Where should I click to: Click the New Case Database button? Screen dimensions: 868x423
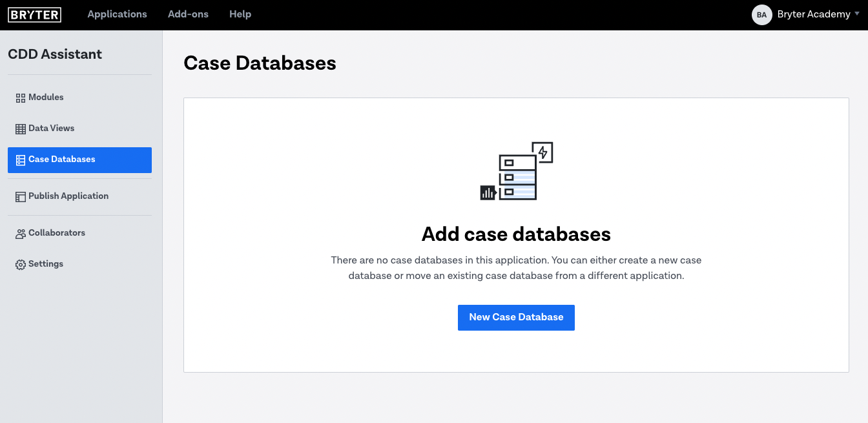(x=516, y=318)
